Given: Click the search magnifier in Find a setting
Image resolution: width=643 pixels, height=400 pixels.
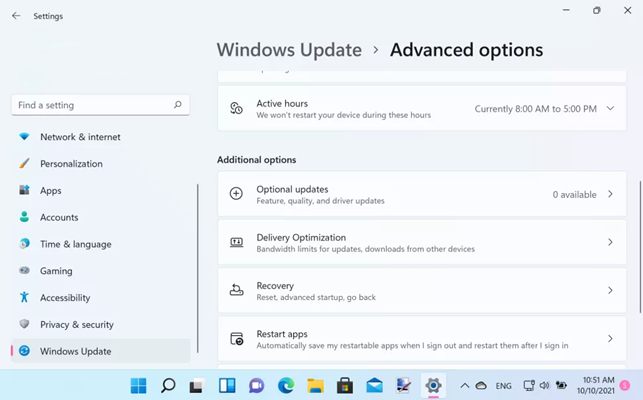Looking at the screenshot, I should coord(178,105).
